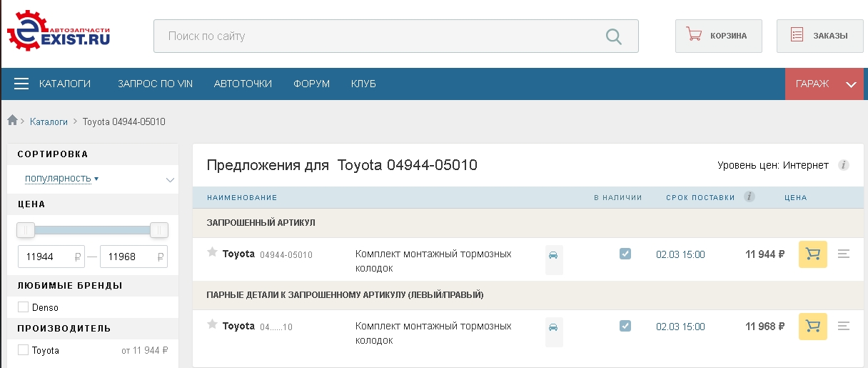
Task: Open details menu for the 11 968 ₽ offer
Action: (844, 326)
